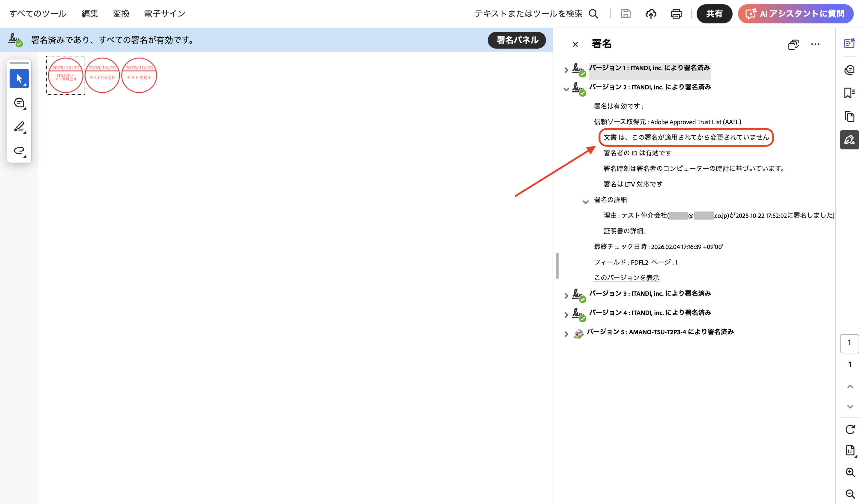Expand バージョン 3 signature entry
The image size is (864, 504).
tap(566, 295)
